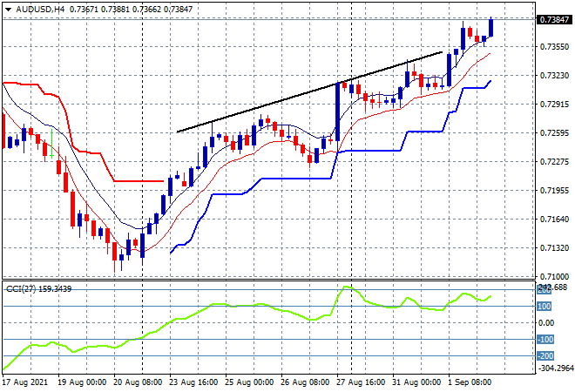Viewport: 575px width, 392px height.
Task: Click the 0.71000 price axis label
Action: click(554, 276)
